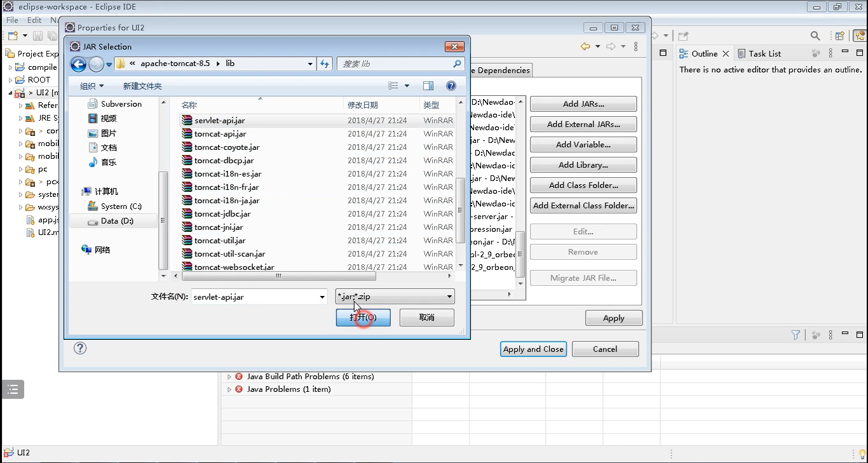Click the back arrow in Properties dialog

585,46
